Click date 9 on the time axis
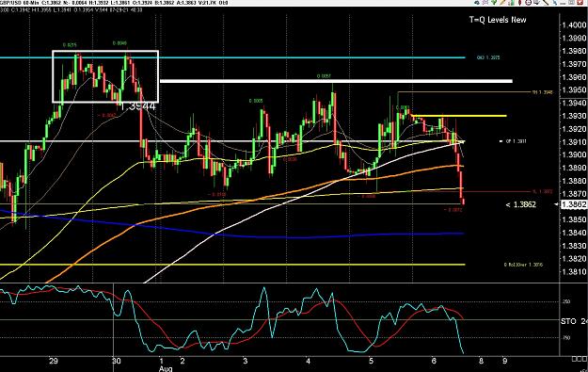 pos(505,361)
